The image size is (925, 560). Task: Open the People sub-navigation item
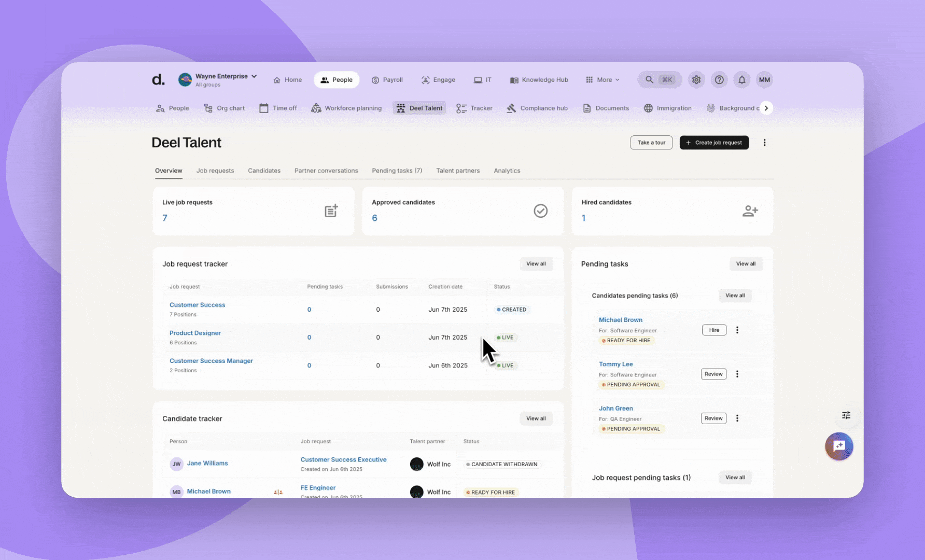click(x=173, y=108)
